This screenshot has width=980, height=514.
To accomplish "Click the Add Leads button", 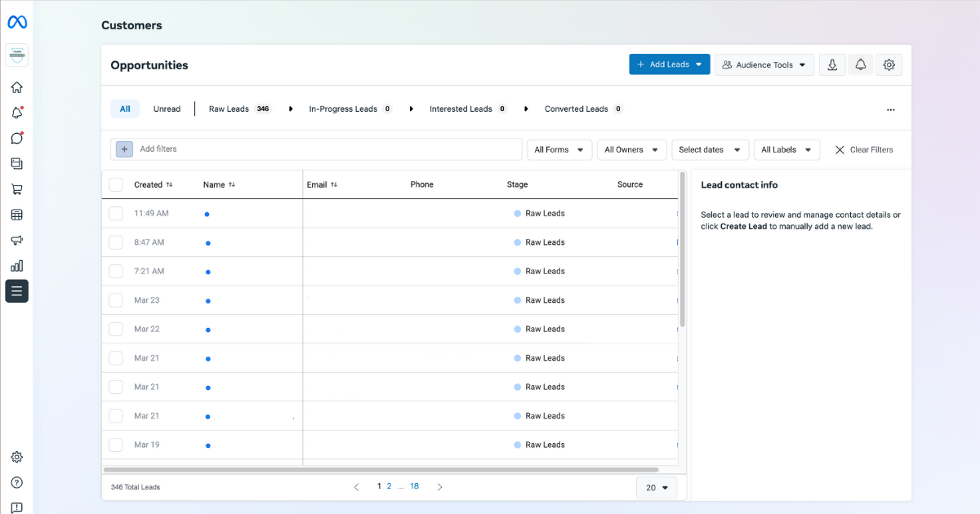I will pyautogui.click(x=669, y=64).
